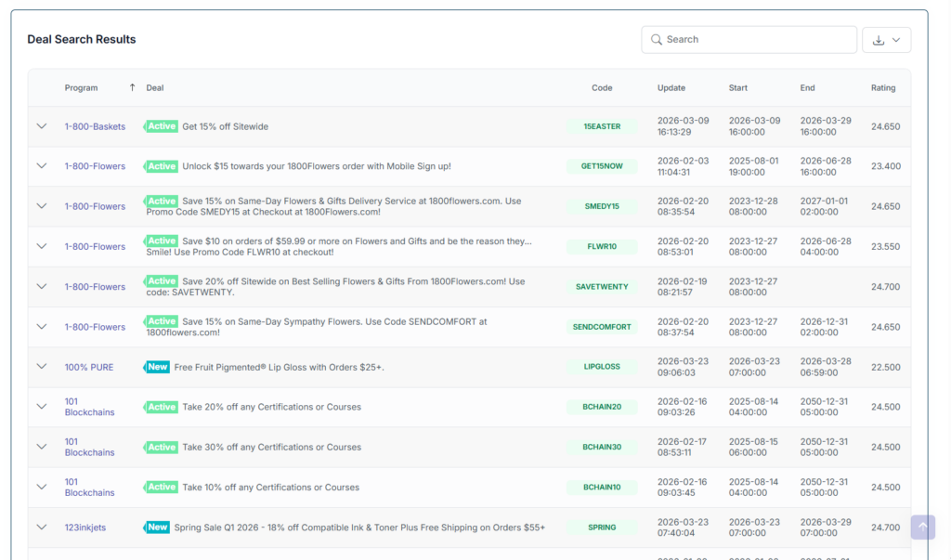The image size is (951, 560).
Task: Open the 1-800-Baskets program link
Action: point(95,126)
